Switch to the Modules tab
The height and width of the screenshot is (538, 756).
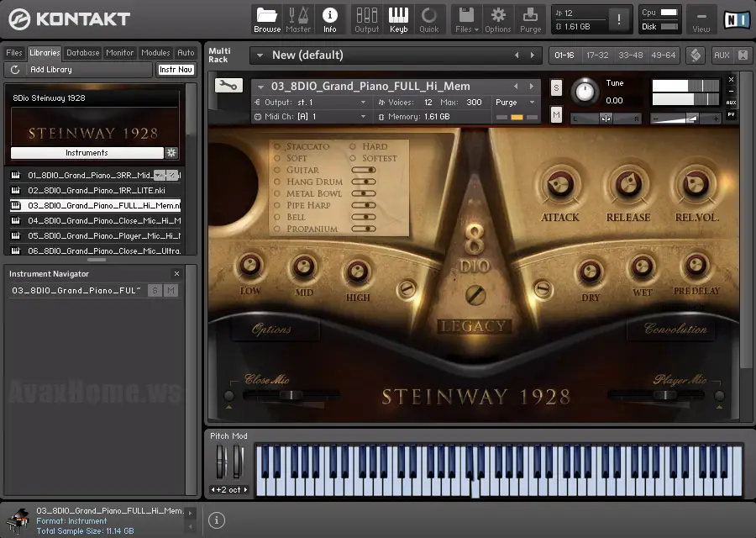(x=155, y=53)
